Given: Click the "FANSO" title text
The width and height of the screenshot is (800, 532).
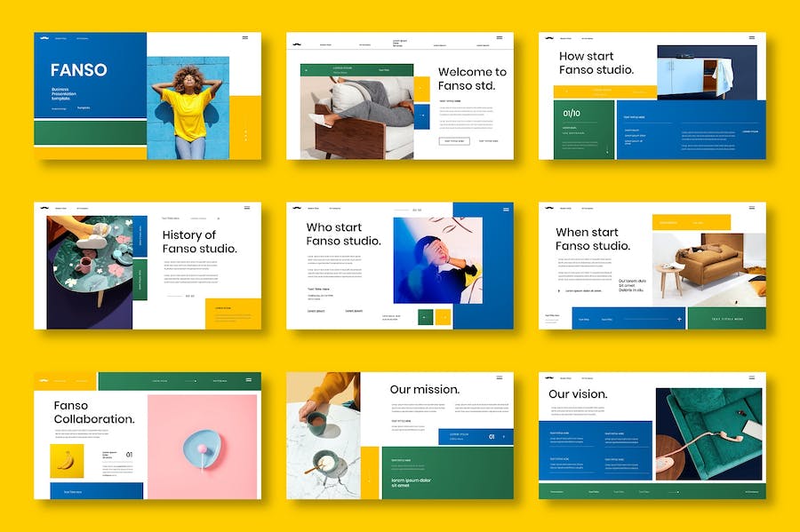Looking at the screenshot, I should (79, 70).
